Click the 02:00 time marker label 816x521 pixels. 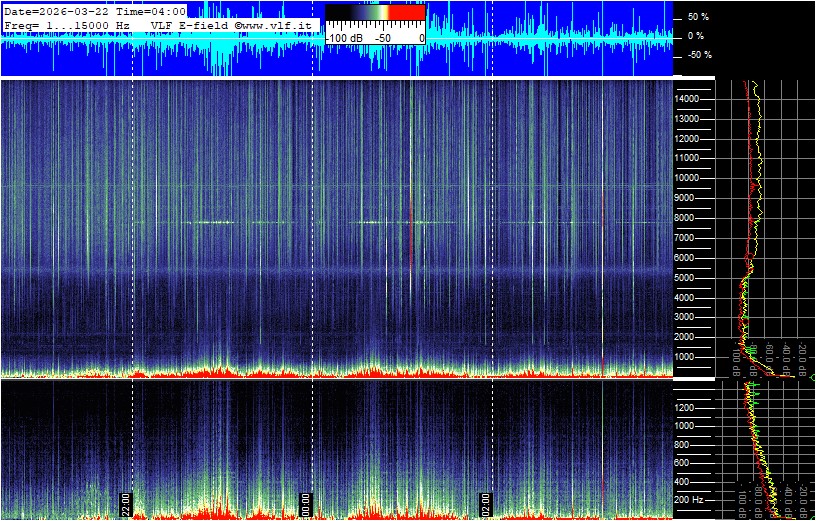[486, 502]
